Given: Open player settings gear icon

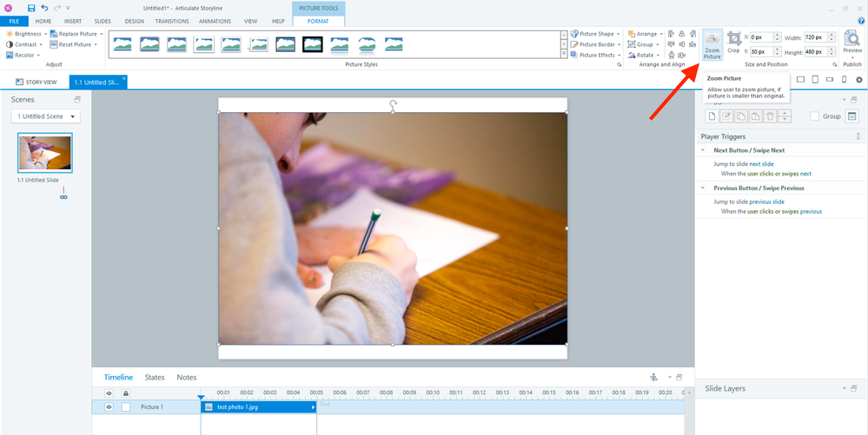Looking at the screenshot, I should coord(858,80).
